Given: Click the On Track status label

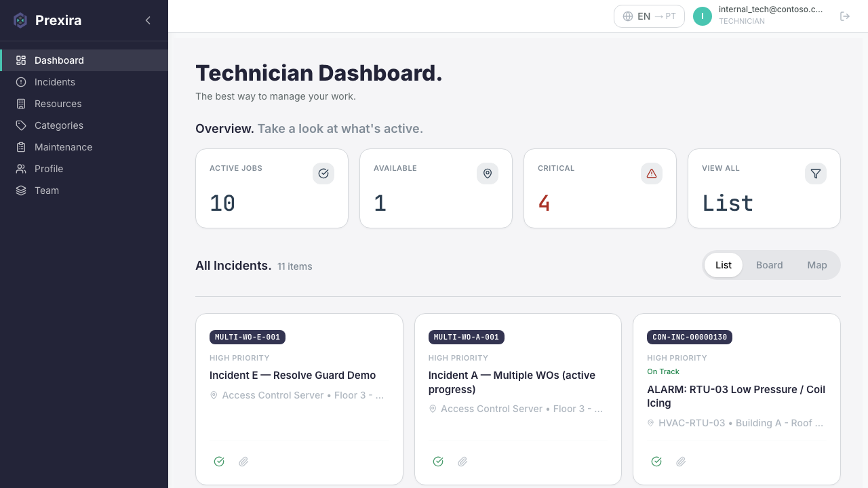Looking at the screenshot, I should [663, 371].
